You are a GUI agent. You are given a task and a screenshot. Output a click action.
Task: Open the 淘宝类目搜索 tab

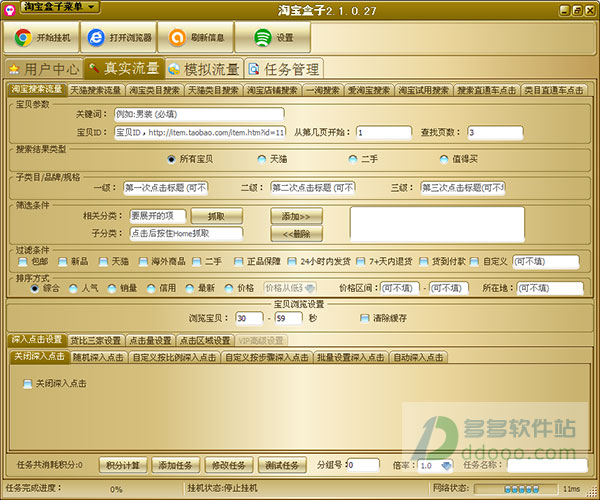coord(155,90)
